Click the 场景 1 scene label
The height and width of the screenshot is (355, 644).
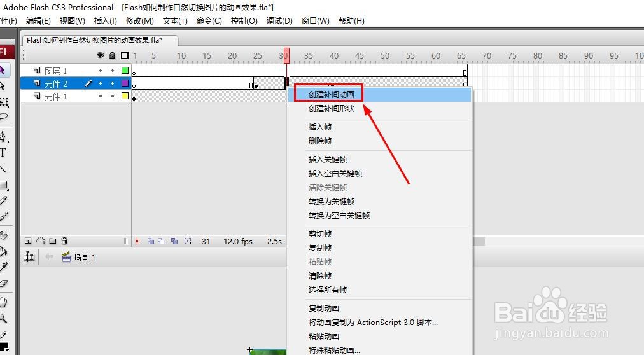click(x=84, y=257)
